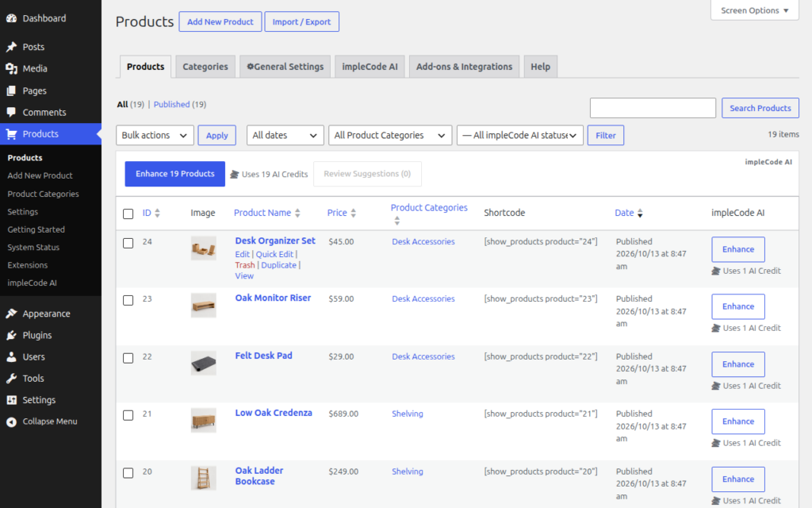Click Quick Edit under Desk Organizer Set

click(x=274, y=254)
